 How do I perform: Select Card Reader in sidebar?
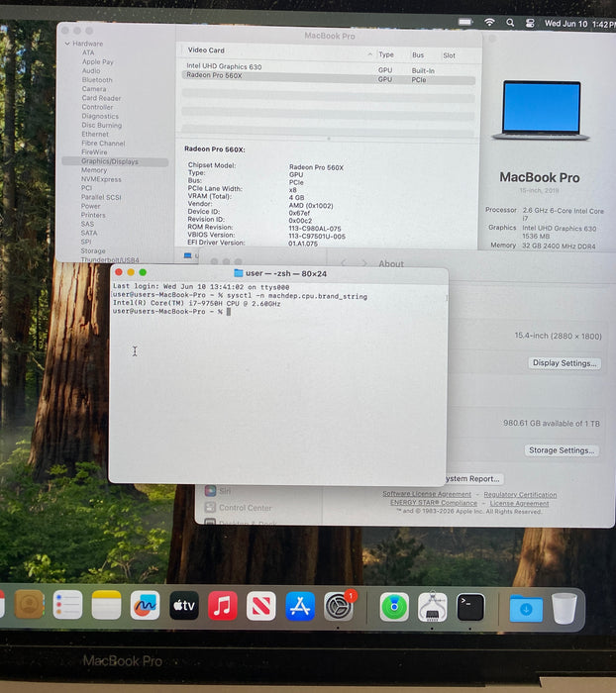[101, 98]
